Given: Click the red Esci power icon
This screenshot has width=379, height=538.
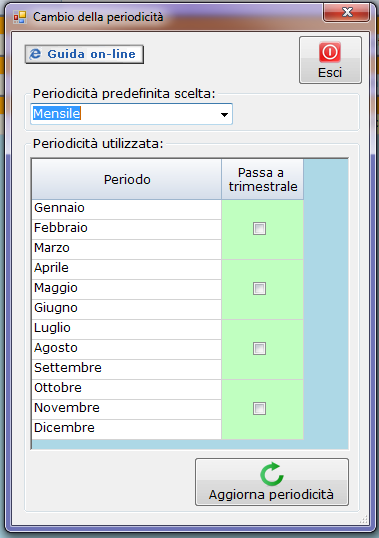Looking at the screenshot, I should coord(330,52).
